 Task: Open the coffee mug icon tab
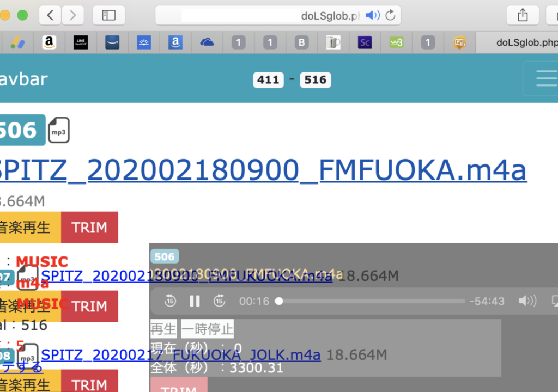point(333,42)
